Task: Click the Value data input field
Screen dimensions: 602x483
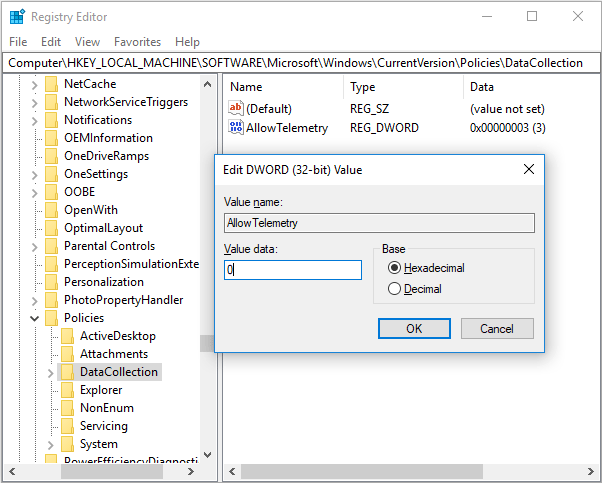Action: coord(293,270)
